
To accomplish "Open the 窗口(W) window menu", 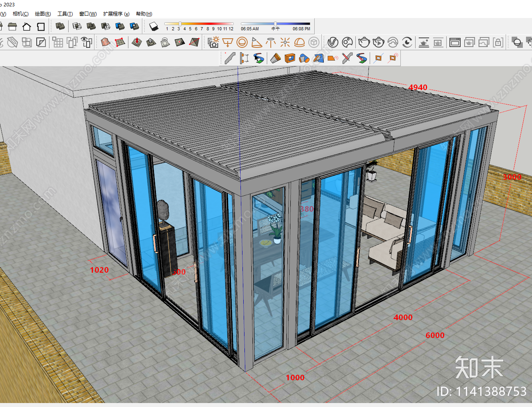I will [x=88, y=14].
